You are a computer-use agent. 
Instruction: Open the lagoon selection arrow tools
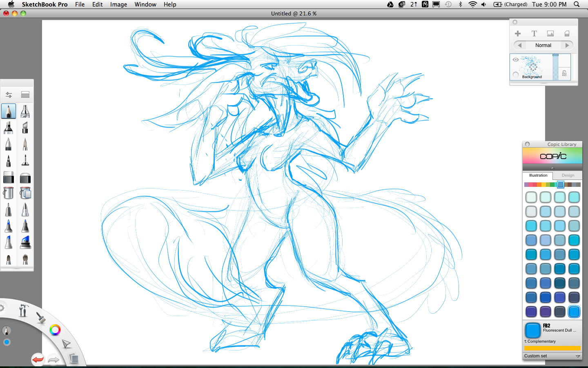pos(66,344)
